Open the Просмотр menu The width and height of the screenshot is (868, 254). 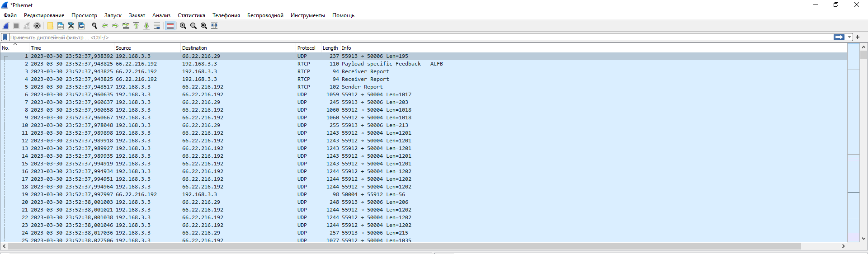pyautogui.click(x=84, y=15)
